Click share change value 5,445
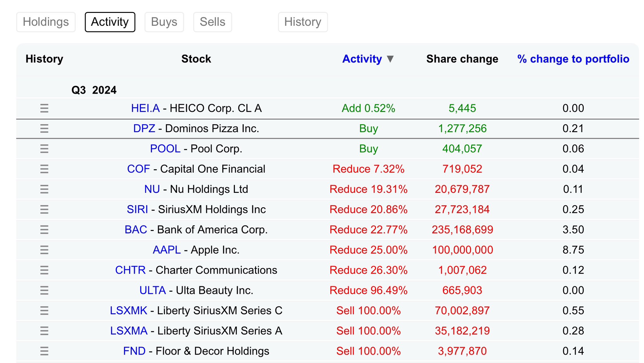This screenshot has width=644, height=363. [462, 108]
